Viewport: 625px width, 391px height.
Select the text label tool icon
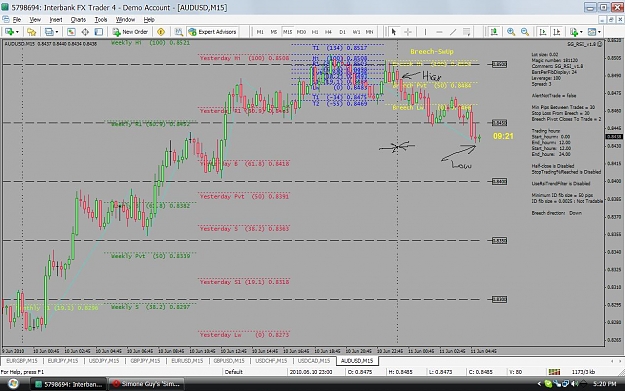coord(466,32)
